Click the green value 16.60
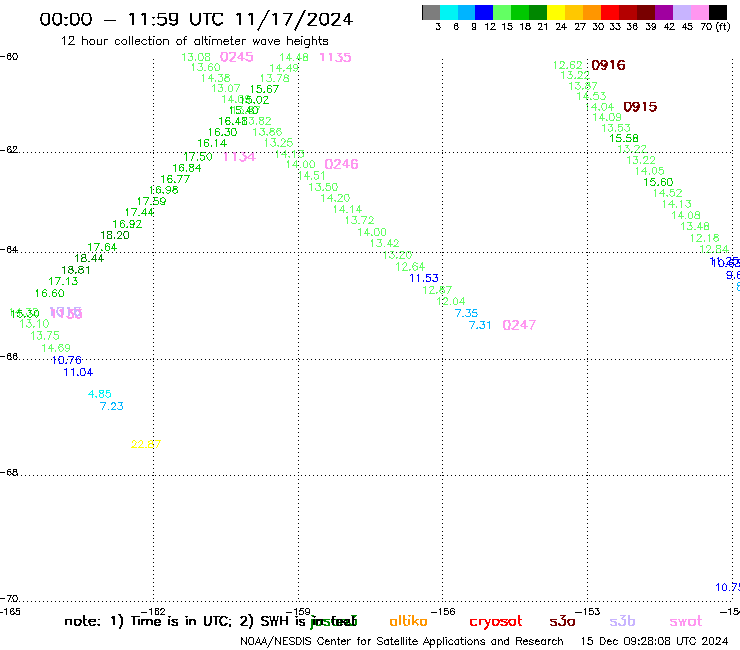 click(50, 294)
